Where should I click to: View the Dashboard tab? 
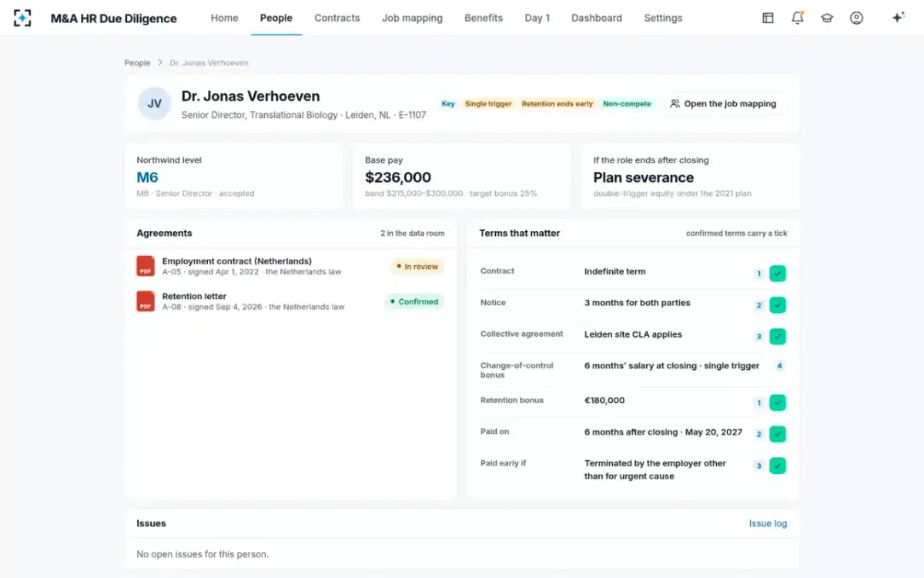(597, 18)
